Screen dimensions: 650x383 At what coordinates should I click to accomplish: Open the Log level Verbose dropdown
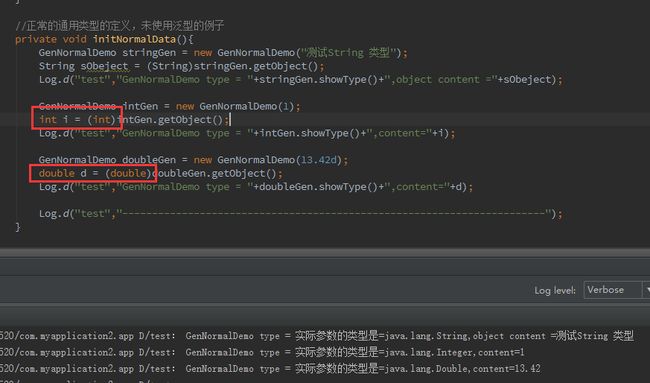(616, 290)
